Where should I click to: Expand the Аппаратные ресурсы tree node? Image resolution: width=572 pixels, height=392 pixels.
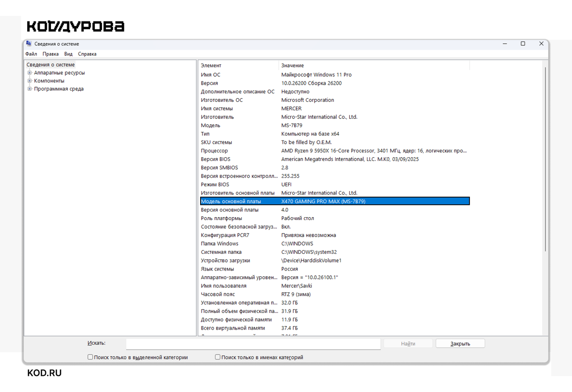30,73
